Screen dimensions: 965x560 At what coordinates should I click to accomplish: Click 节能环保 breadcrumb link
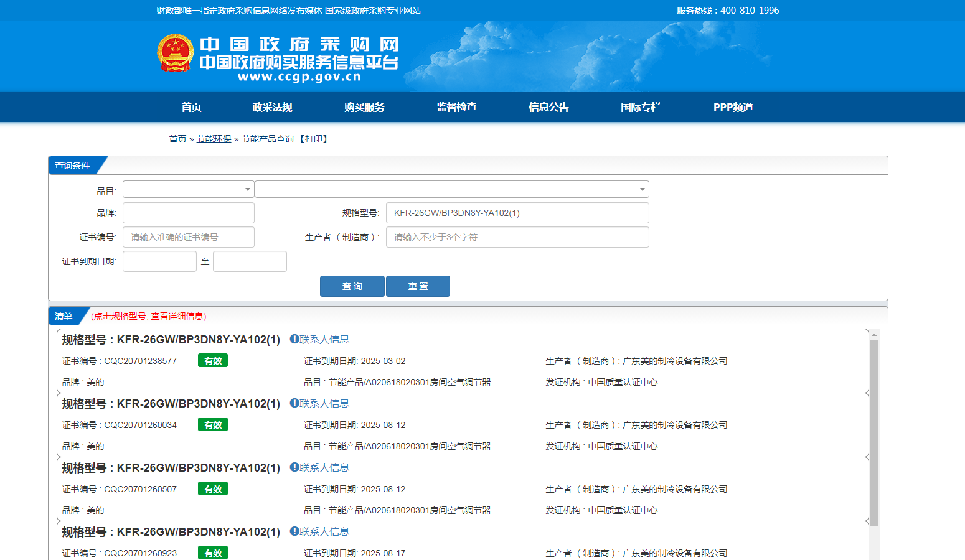214,139
